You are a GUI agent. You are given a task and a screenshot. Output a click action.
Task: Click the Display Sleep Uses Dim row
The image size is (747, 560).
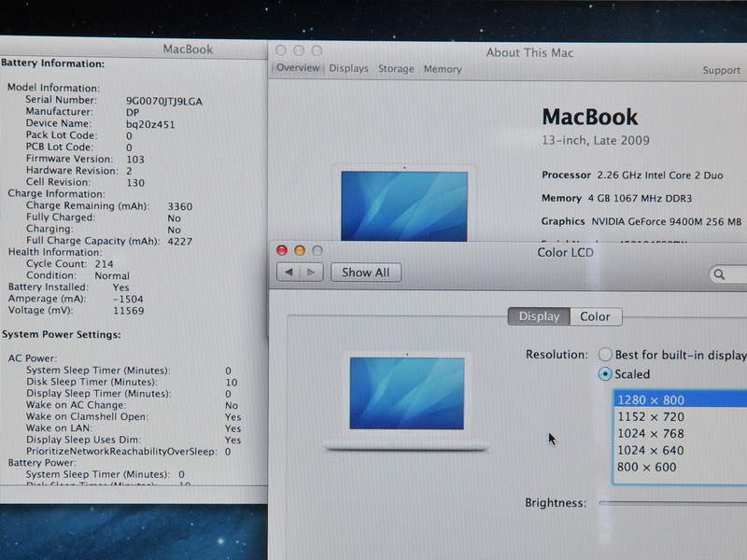click(x=134, y=440)
